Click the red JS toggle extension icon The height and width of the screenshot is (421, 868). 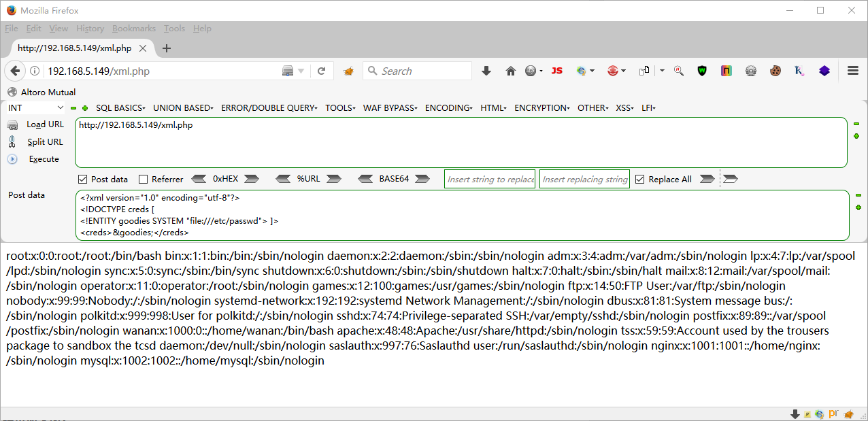tap(557, 71)
